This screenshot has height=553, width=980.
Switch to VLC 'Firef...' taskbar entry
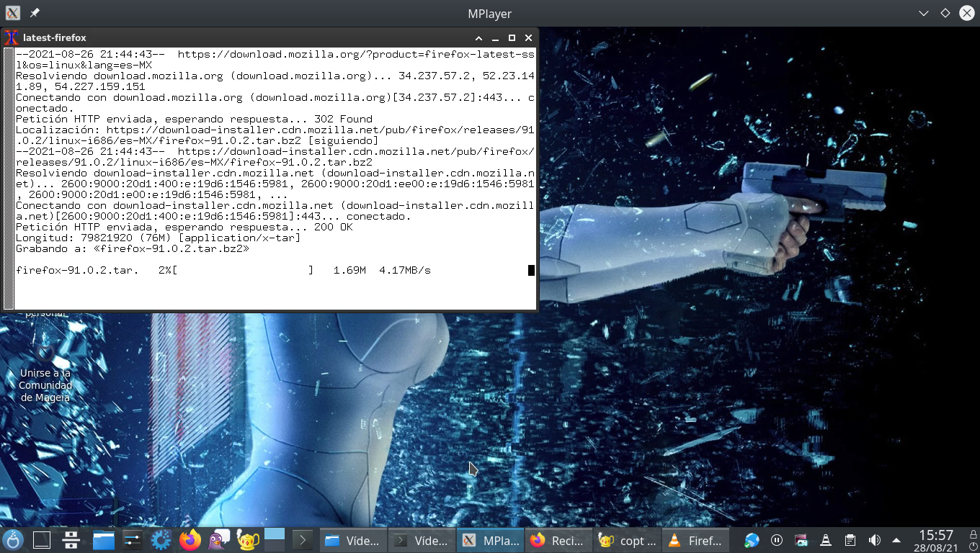click(x=696, y=541)
